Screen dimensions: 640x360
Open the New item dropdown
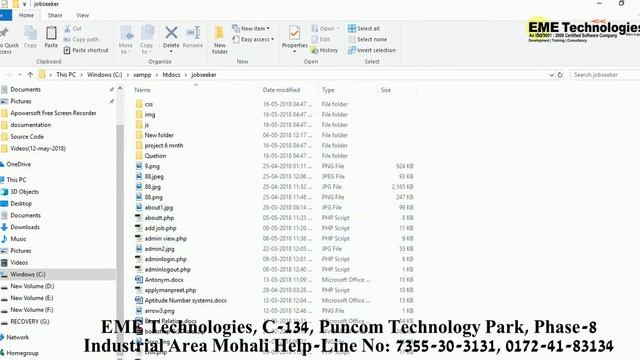click(x=251, y=28)
